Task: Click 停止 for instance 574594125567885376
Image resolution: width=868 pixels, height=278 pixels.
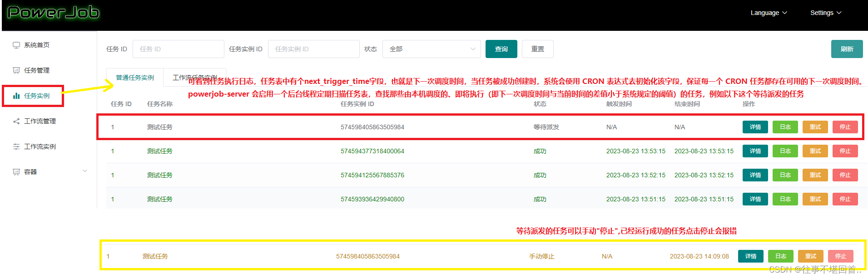Action: (845, 175)
